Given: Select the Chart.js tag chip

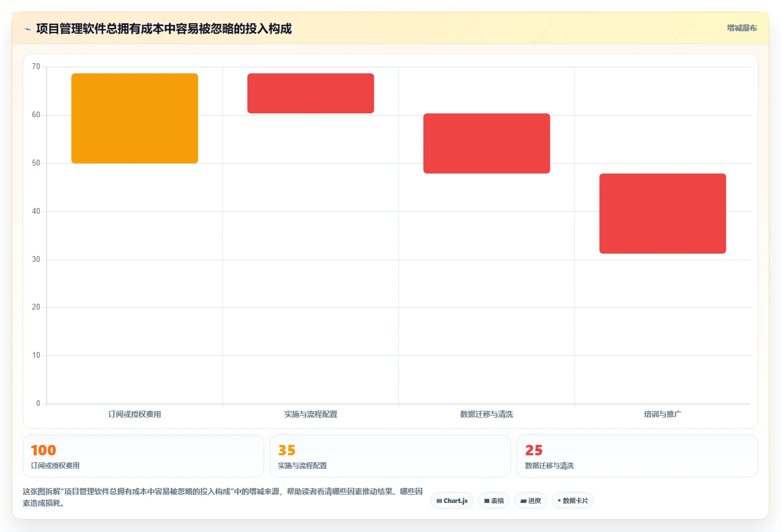Looking at the screenshot, I should [452, 501].
